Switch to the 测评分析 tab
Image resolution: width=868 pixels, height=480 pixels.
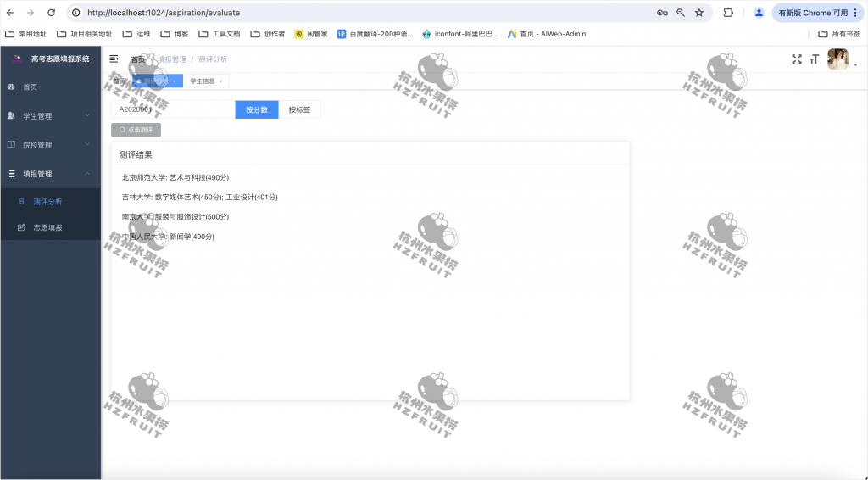click(156, 81)
